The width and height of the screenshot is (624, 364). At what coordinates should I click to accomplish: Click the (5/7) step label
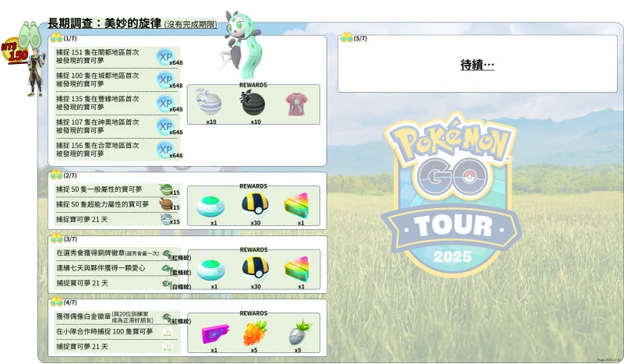[x=360, y=38]
